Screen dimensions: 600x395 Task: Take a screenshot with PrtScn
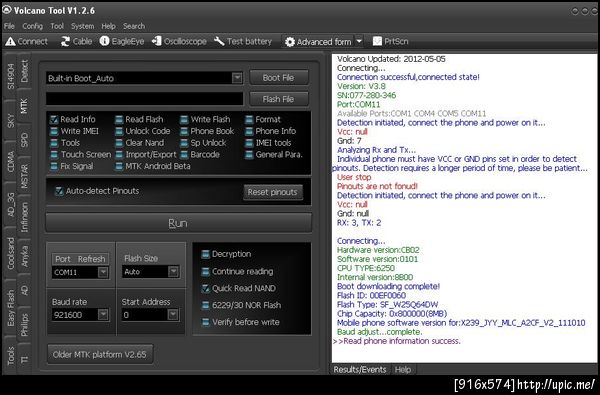pyautogui.click(x=390, y=41)
